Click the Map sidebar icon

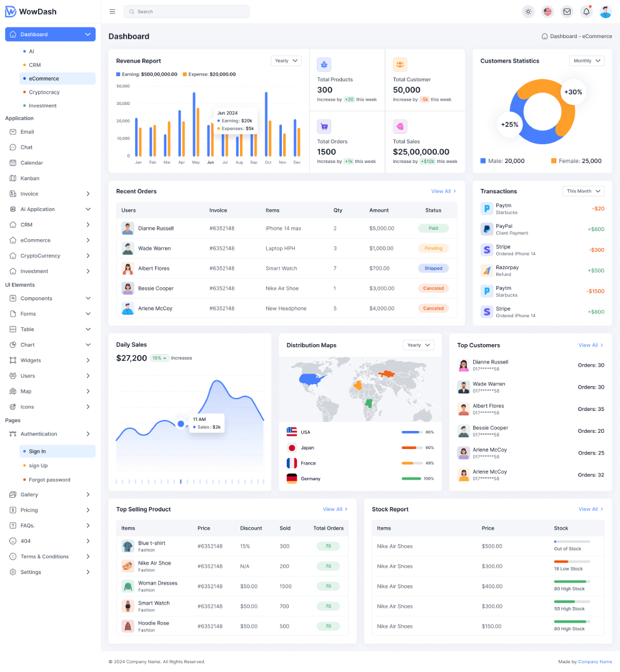coord(13,392)
